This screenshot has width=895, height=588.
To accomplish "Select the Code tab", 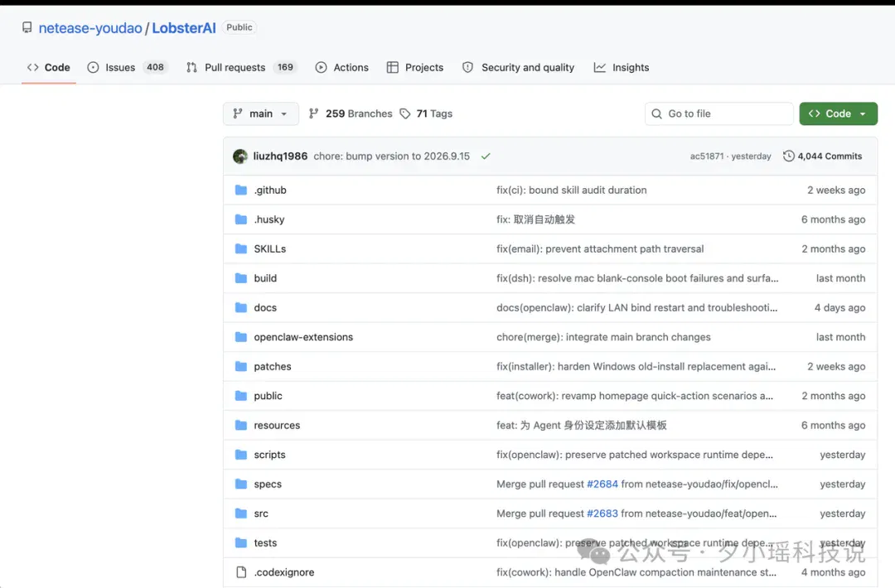I will (x=49, y=67).
